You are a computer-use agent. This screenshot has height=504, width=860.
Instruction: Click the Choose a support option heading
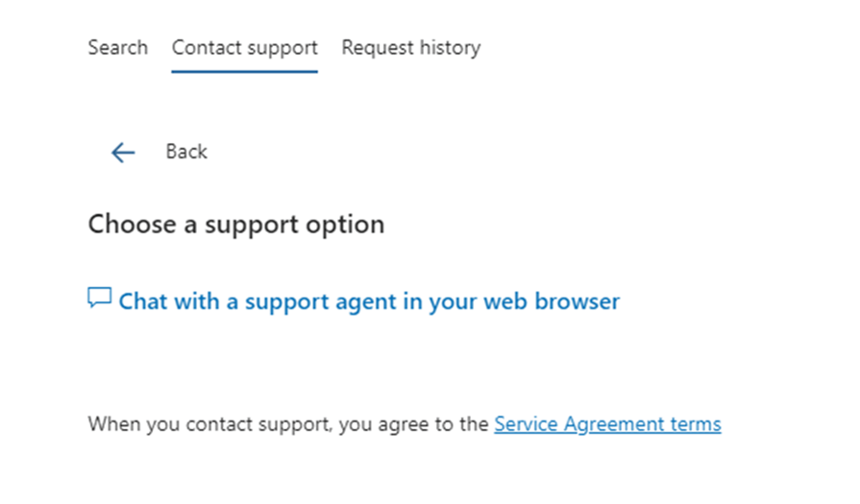pyautogui.click(x=236, y=225)
